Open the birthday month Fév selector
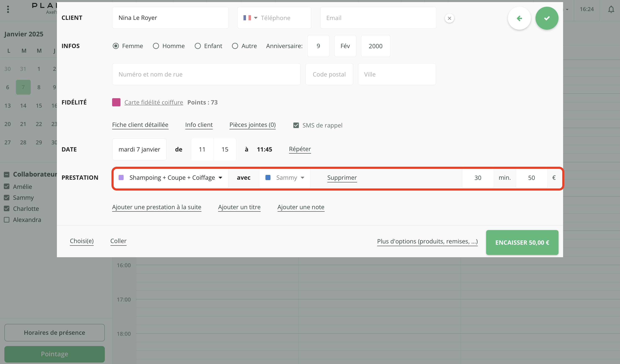Image resolution: width=620 pixels, height=364 pixels. [345, 46]
